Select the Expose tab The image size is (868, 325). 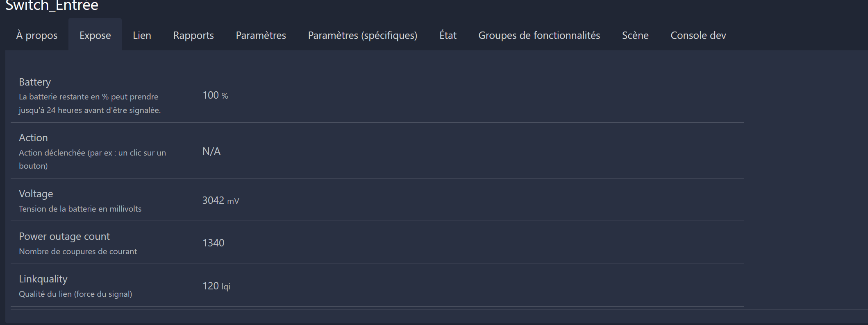click(x=95, y=35)
